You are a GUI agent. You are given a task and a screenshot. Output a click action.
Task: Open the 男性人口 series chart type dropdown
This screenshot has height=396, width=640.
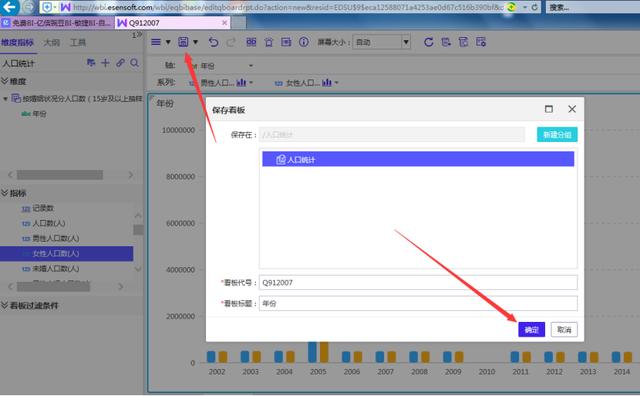[x=251, y=82]
